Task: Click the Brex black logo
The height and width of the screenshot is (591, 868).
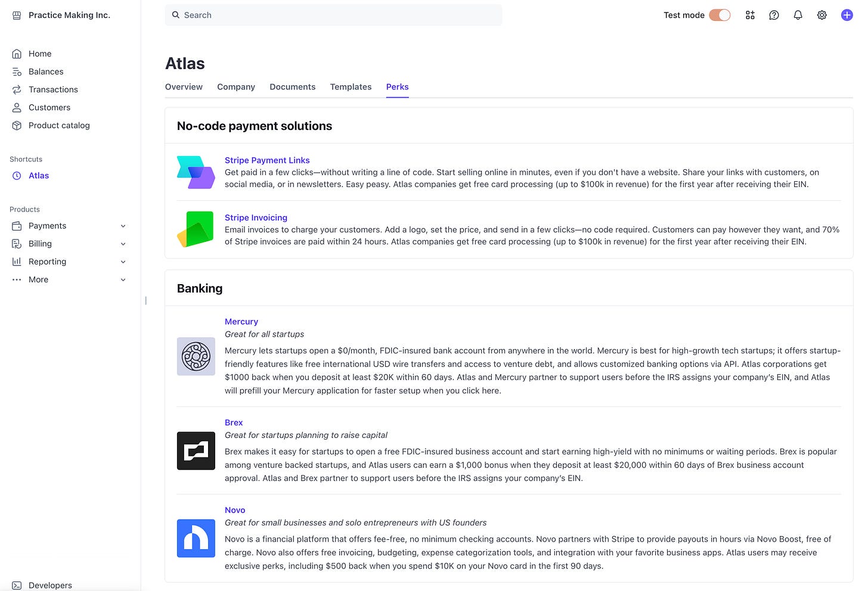Action: (196, 451)
